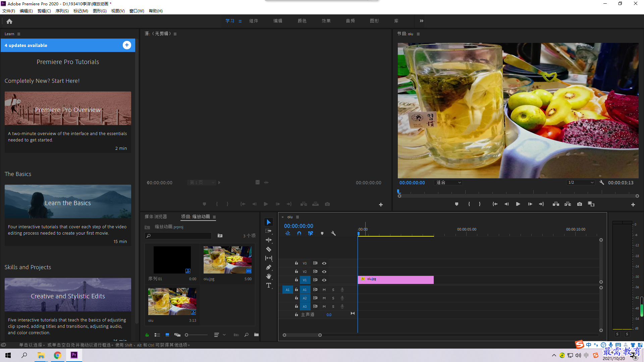Open Creative and Stylistic Edits tutorial
Viewport: 644px width, 362px height.
[x=68, y=295]
